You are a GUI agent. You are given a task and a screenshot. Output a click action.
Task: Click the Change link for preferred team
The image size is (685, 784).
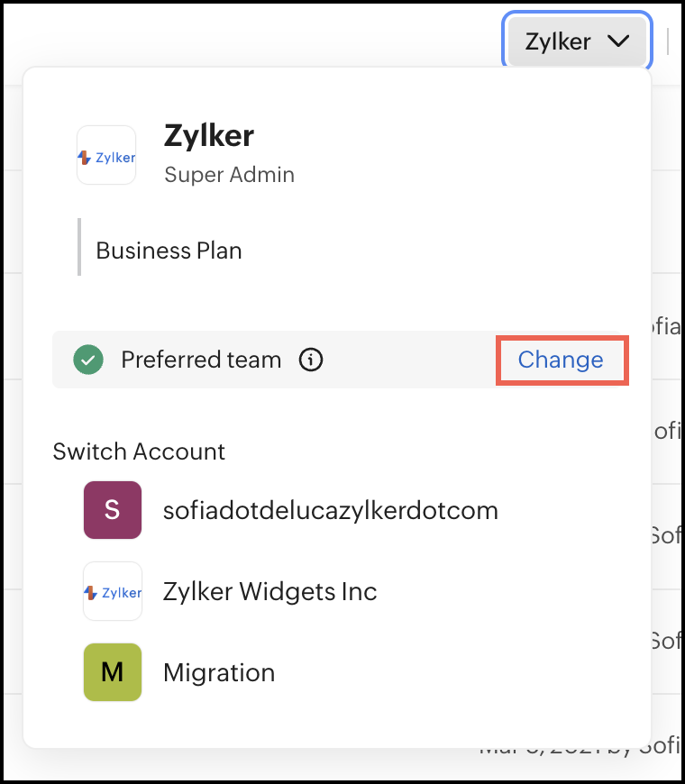(x=561, y=360)
